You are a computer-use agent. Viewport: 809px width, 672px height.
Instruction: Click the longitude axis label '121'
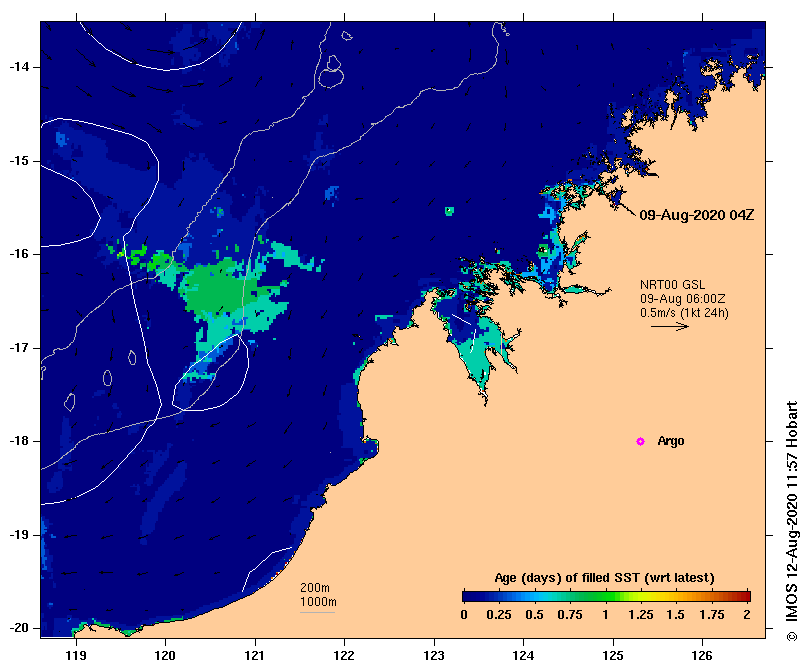(x=255, y=656)
